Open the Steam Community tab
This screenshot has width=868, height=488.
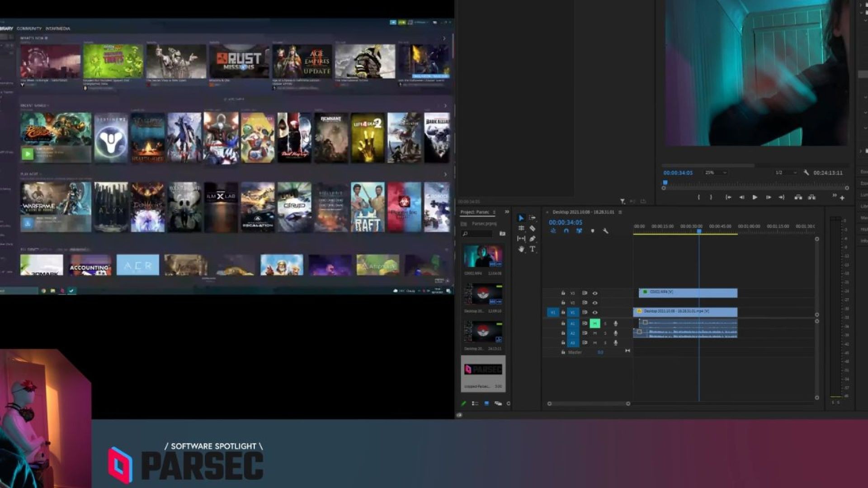[x=29, y=28]
